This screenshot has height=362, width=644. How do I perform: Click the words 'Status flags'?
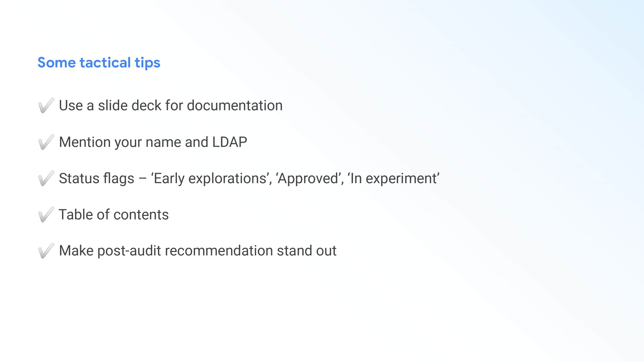(97, 178)
